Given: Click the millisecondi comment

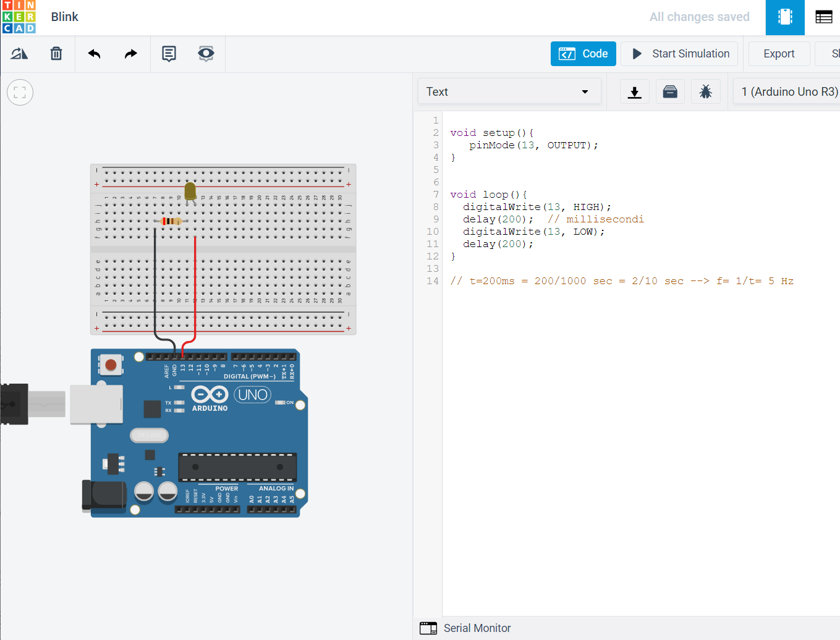Looking at the screenshot, I should tap(596, 219).
